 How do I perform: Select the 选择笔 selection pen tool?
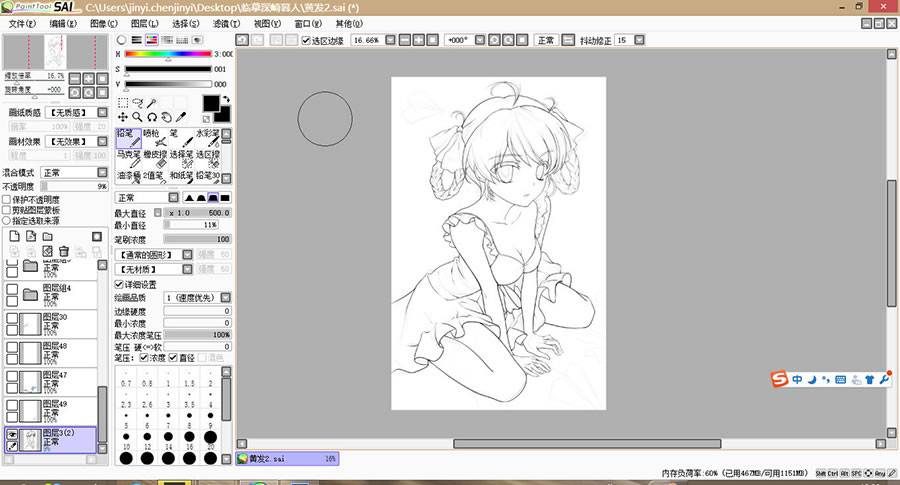pyautogui.click(x=181, y=159)
